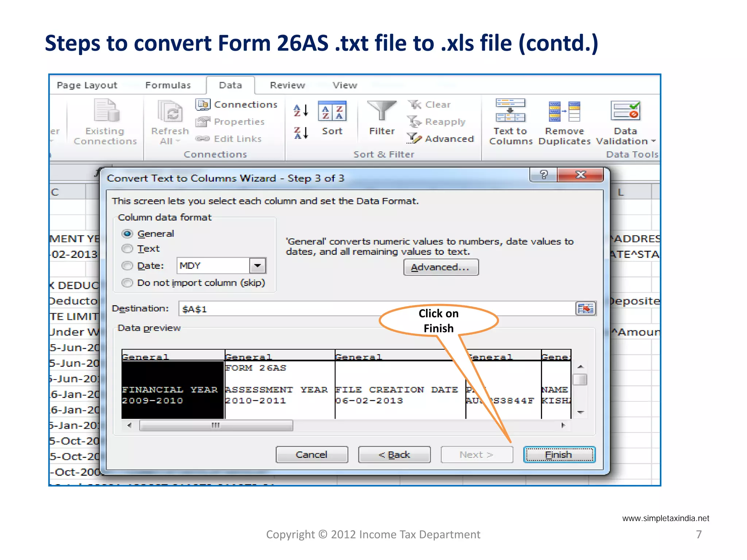Click the preview scroll down arrow
Viewport: 747px width, 560px height.
click(581, 412)
